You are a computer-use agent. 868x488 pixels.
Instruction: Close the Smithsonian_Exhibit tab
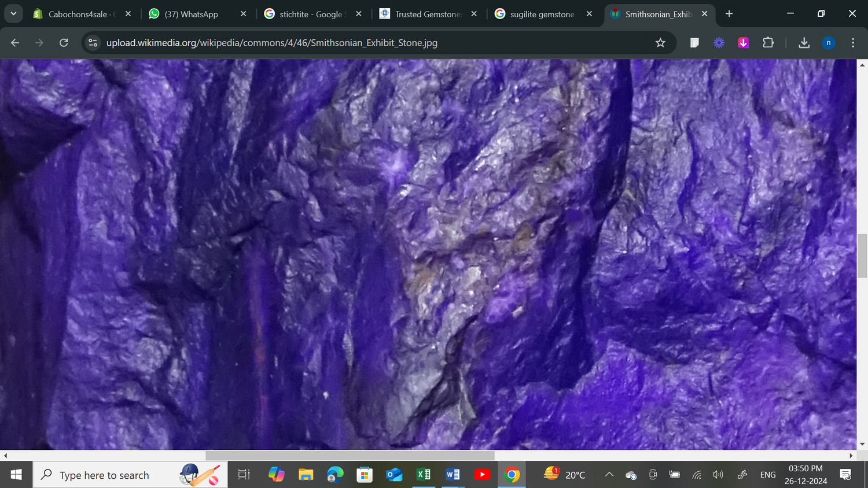coord(704,14)
